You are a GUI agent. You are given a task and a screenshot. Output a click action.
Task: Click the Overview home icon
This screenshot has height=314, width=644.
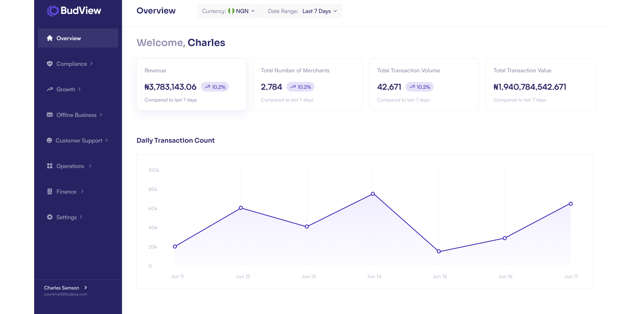50,38
